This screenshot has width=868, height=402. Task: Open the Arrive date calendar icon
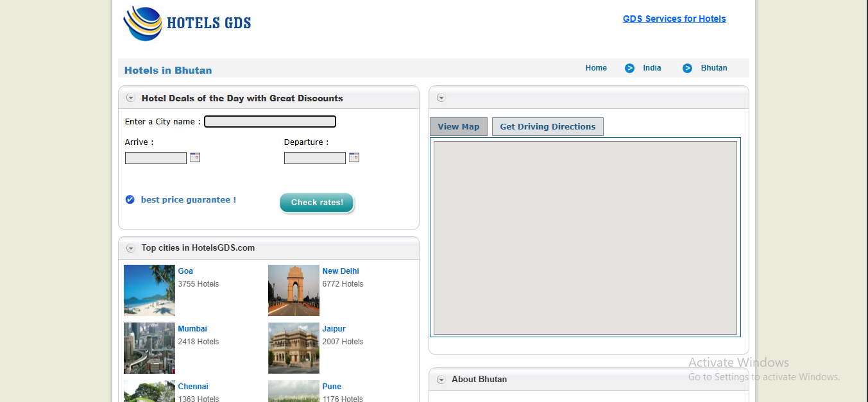pos(195,157)
